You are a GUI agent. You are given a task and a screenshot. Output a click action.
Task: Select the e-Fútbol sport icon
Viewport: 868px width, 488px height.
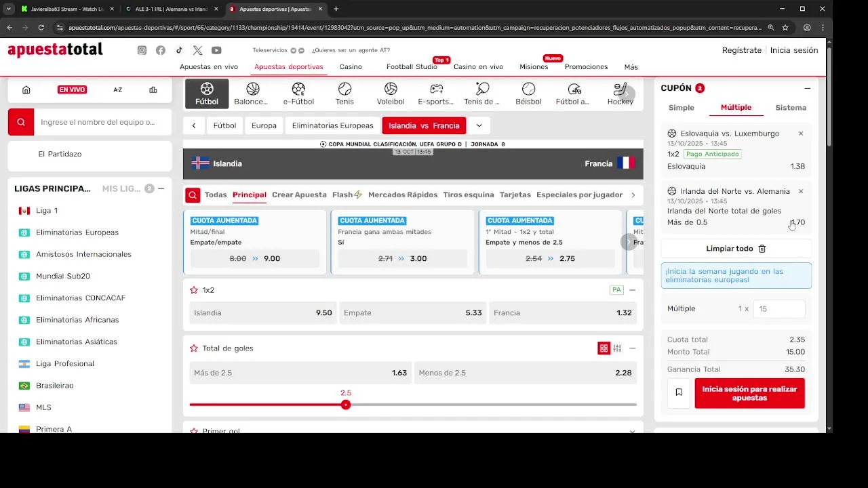click(298, 94)
